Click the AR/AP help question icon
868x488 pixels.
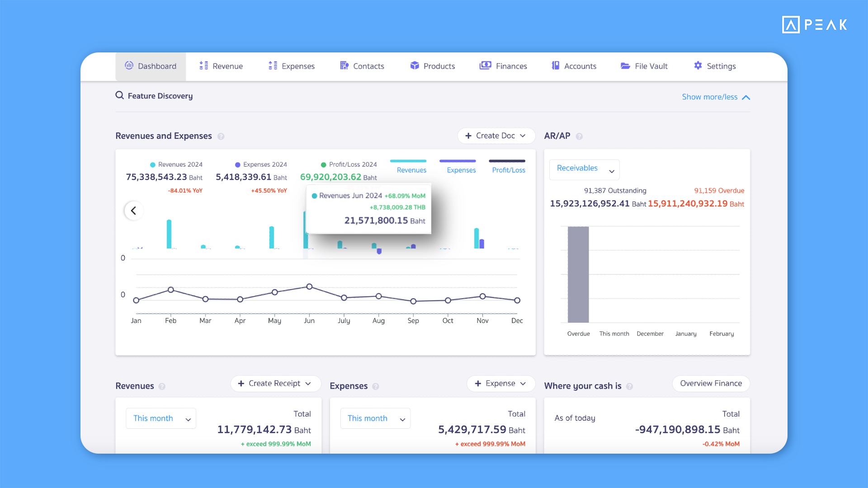point(579,136)
